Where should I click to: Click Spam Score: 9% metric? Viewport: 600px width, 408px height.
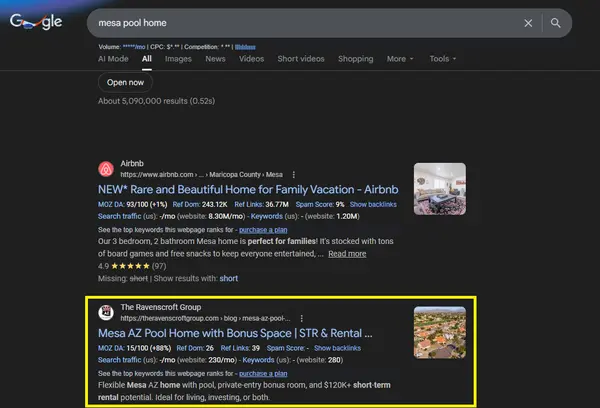click(320, 204)
